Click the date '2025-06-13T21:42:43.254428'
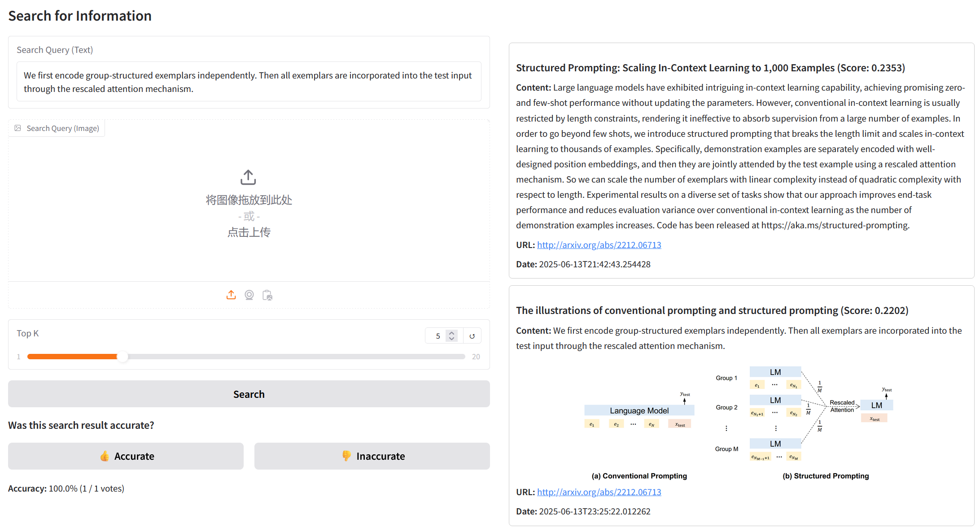 pyautogui.click(x=595, y=264)
